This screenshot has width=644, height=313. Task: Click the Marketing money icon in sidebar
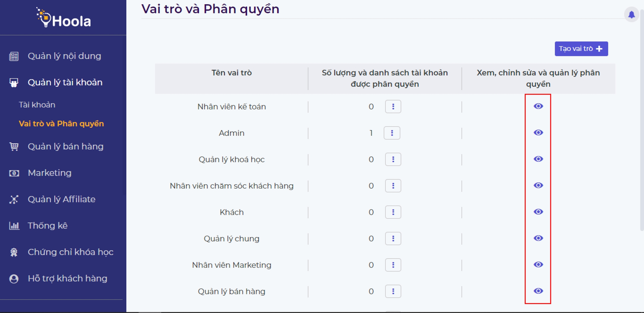(x=14, y=173)
